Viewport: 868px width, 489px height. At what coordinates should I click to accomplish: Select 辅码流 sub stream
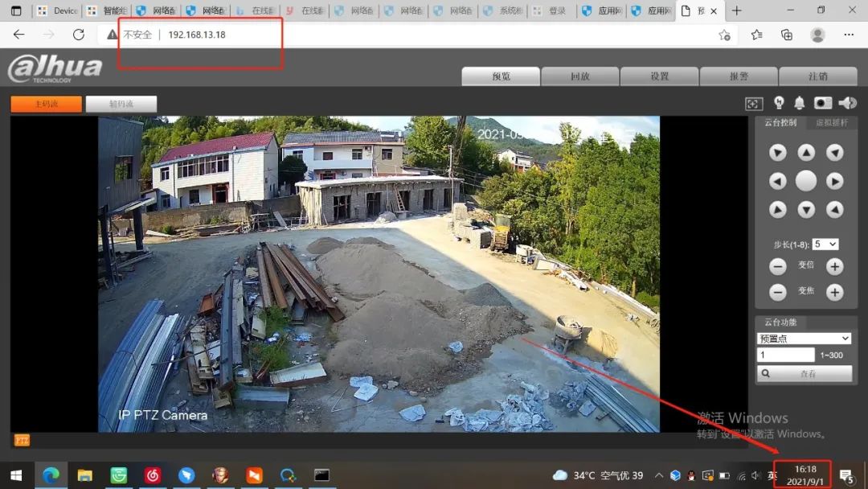point(121,104)
